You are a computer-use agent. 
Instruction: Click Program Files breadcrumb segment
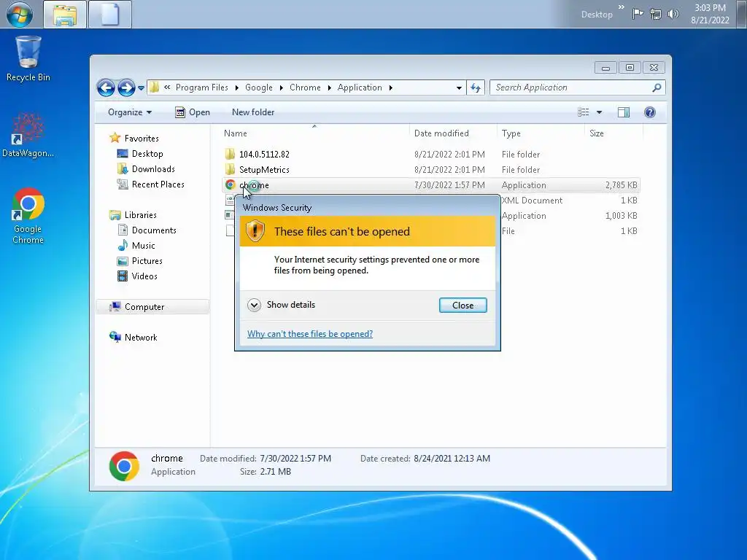pyautogui.click(x=201, y=87)
